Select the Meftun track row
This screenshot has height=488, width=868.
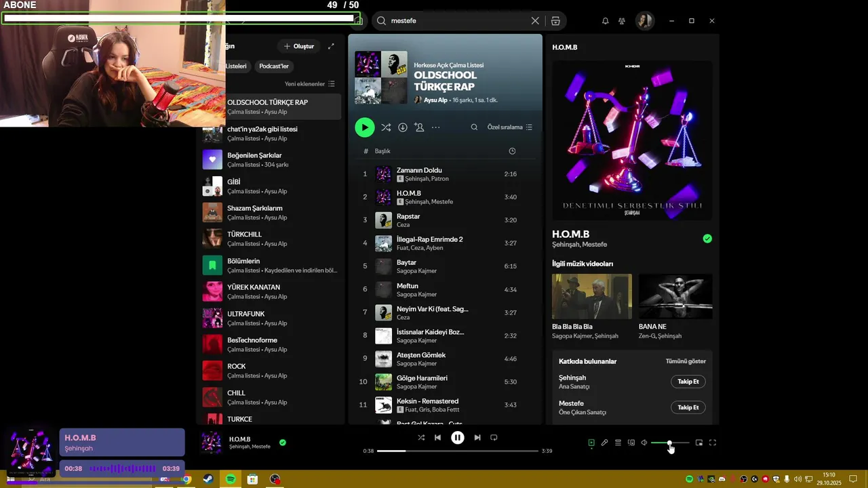point(445,289)
